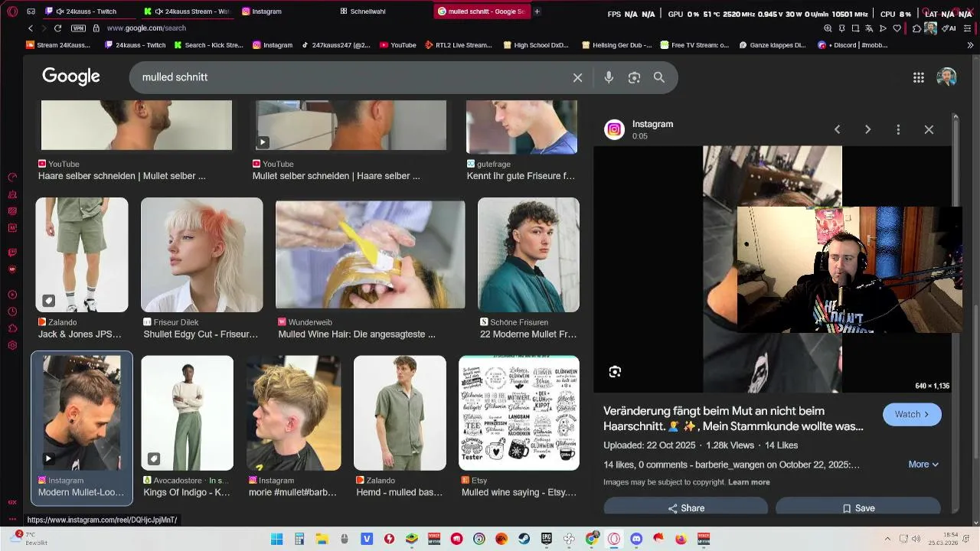Open the 'morie #mullet#barb...' Instagram result
The image size is (980, 551).
292,492
